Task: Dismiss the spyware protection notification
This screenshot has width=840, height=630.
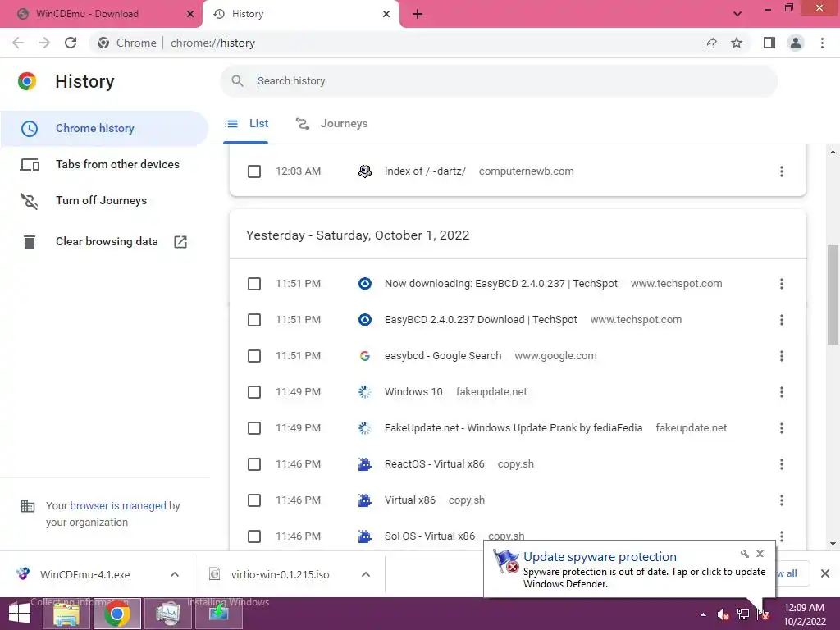Action: [x=760, y=554]
